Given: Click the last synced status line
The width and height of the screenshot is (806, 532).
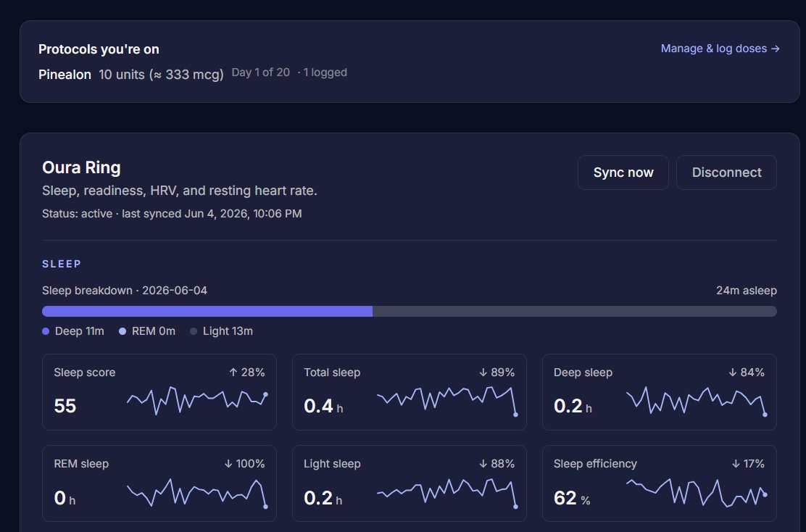Looking at the screenshot, I should [x=172, y=214].
